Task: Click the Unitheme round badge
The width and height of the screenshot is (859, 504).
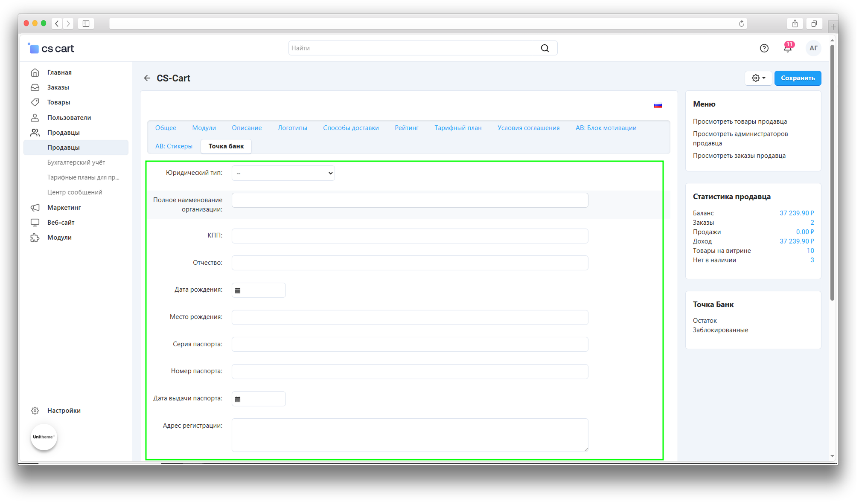Action: pyautogui.click(x=44, y=437)
